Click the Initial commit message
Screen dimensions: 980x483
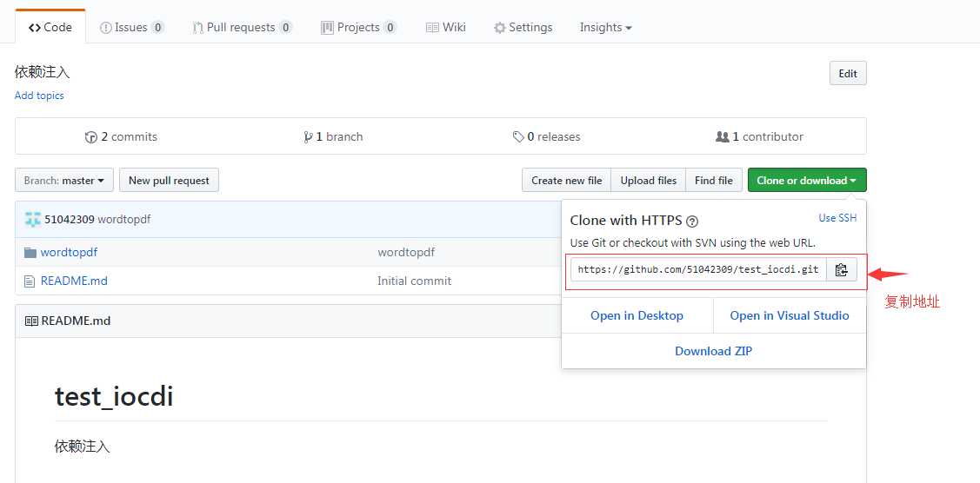(415, 281)
